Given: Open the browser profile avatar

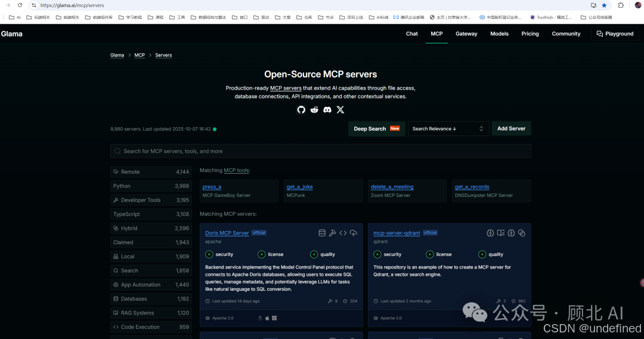Looking at the screenshot, I should (638, 5).
